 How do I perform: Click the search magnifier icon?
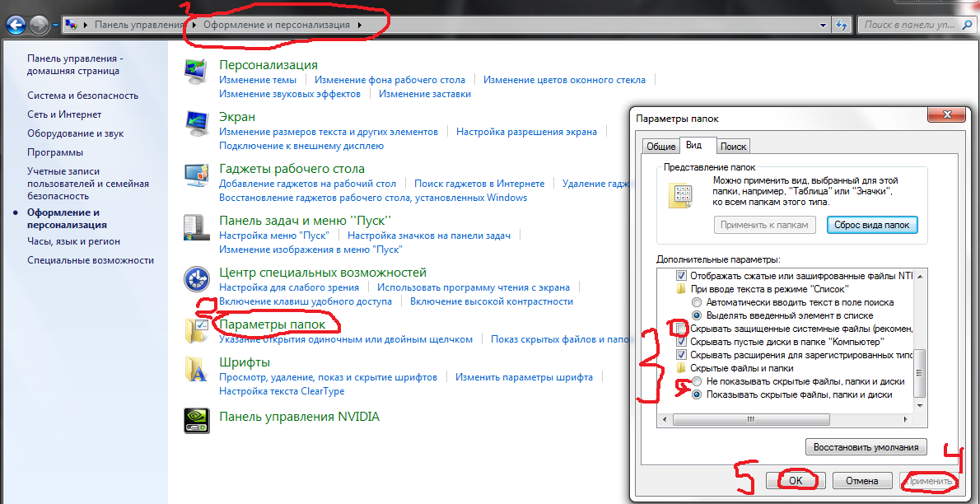click(966, 25)
